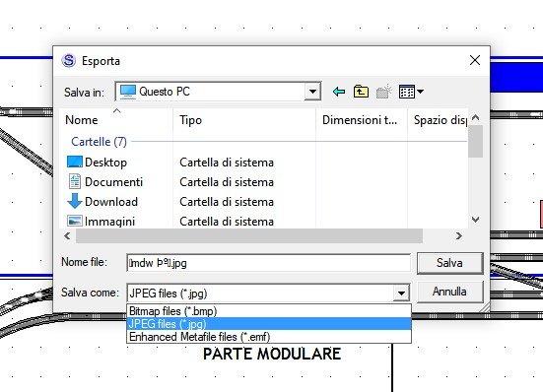Choose JPEG files (*.jpg) option
This screenshot has width=543, height=392.
pyautogui.click(x=269, y=324)
